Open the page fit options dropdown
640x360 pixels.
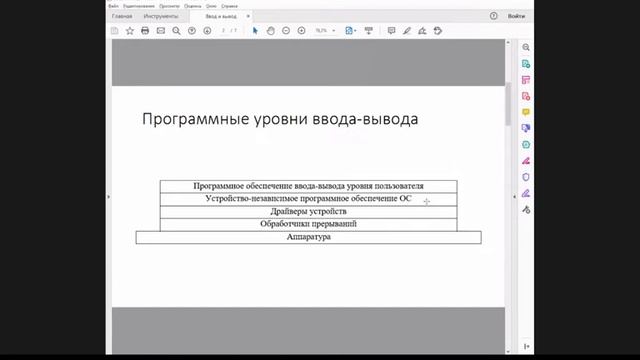pos(350,31)
